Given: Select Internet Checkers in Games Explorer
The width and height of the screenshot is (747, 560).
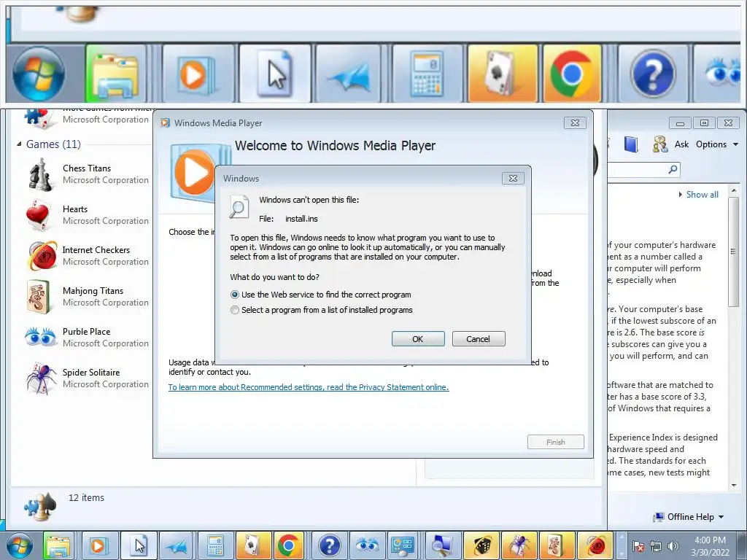Looking at the screenshot, I should pos(88,256).
